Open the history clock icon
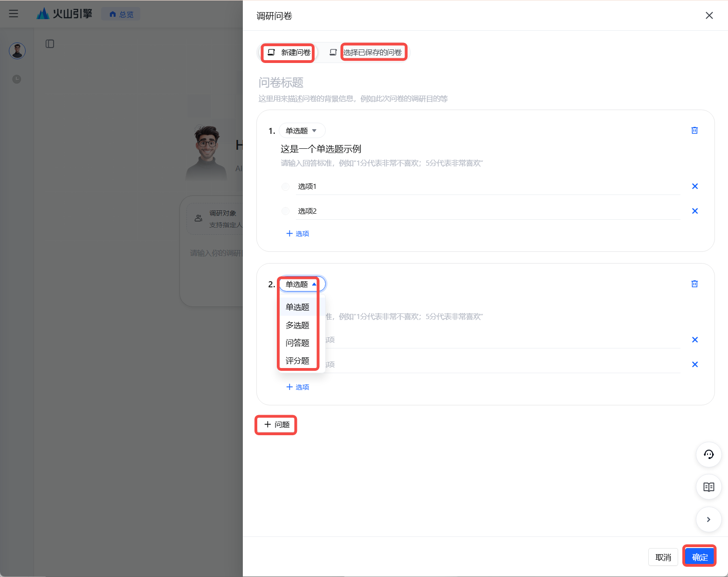Image resolution: width=728 pixels, height=577 pixels. 17,79
